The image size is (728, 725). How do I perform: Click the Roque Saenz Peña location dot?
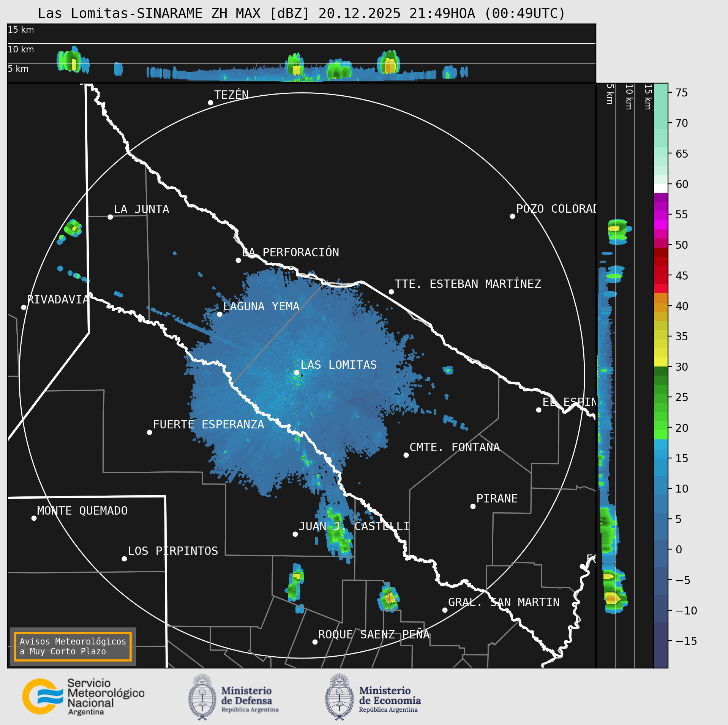coord(315,642)
